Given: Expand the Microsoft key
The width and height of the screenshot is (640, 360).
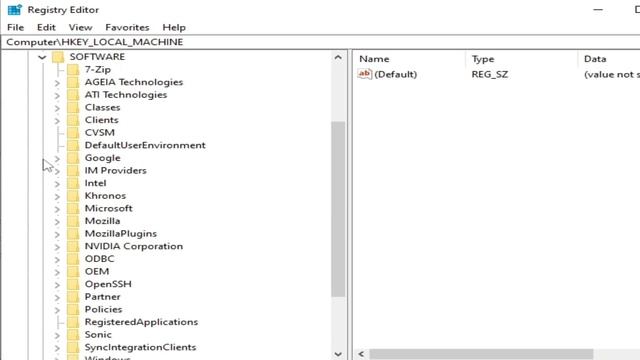Looking at the screenshot, I should [57, 209].
